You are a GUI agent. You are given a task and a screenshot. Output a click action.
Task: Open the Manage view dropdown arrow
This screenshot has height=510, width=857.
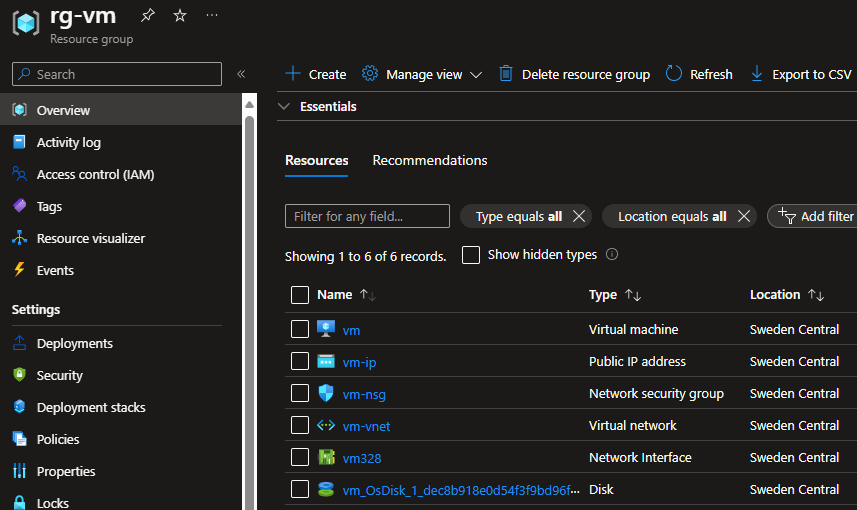click(476, 75)
